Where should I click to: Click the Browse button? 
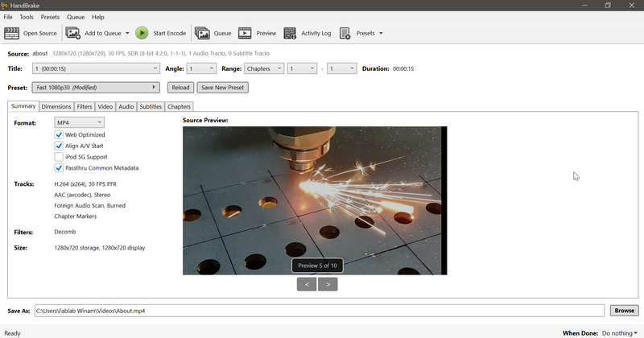[624, 311]
